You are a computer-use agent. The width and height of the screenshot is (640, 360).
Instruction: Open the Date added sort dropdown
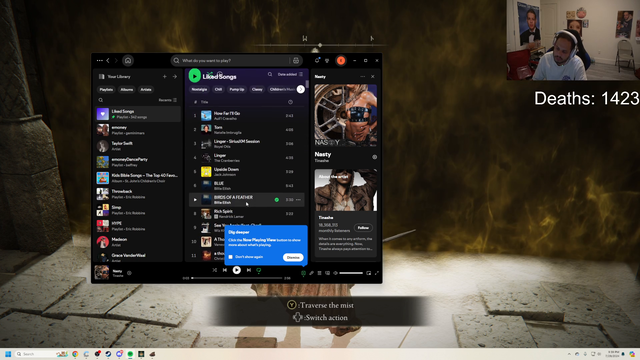[x=290, y=74]
